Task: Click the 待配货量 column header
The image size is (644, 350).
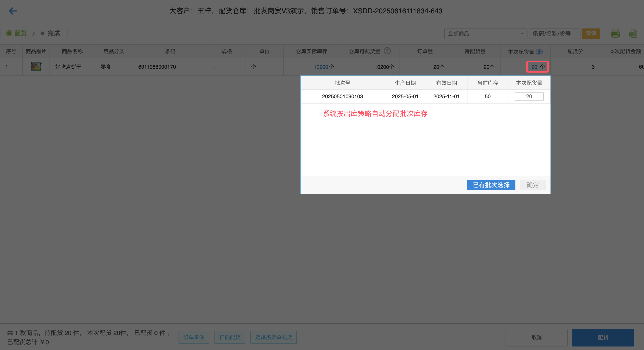Action: 475,51
